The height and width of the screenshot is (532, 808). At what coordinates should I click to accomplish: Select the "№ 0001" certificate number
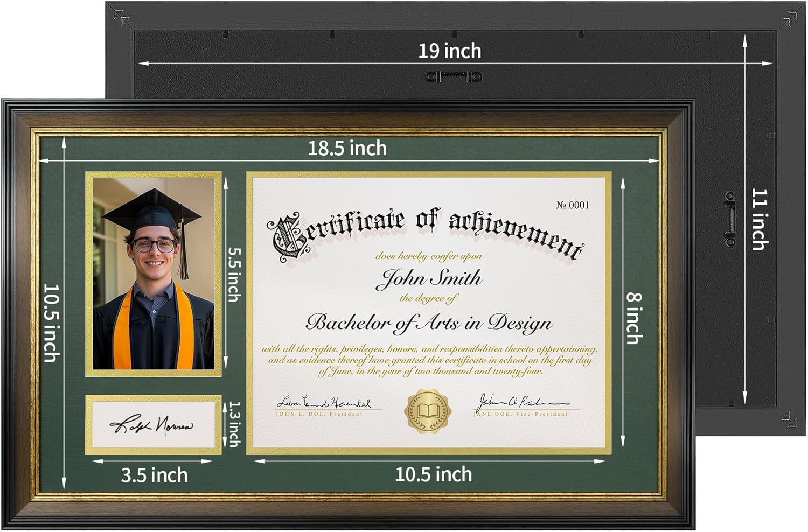pyautogui.click(x=573, y=205)
